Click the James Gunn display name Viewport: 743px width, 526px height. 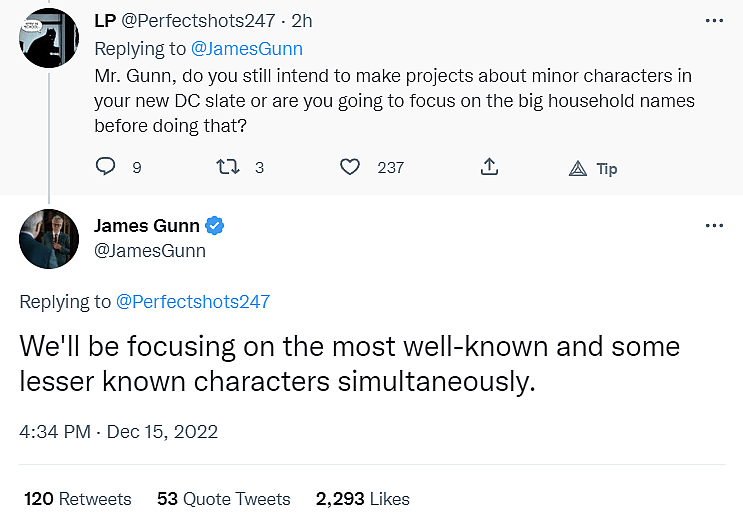click(x=147, y=225)
